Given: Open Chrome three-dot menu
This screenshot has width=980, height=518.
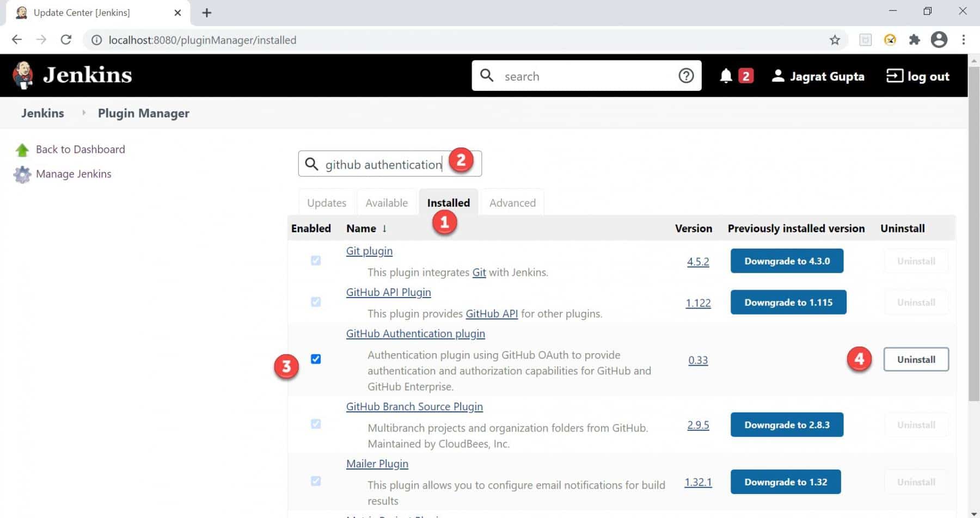Looking at the screenshot, I should (x=964, y=40).
